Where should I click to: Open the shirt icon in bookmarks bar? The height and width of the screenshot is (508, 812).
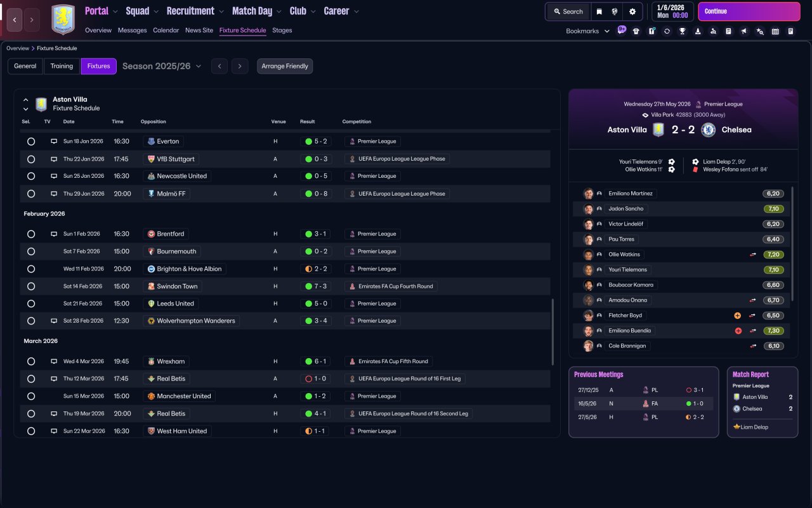[636, 31]
